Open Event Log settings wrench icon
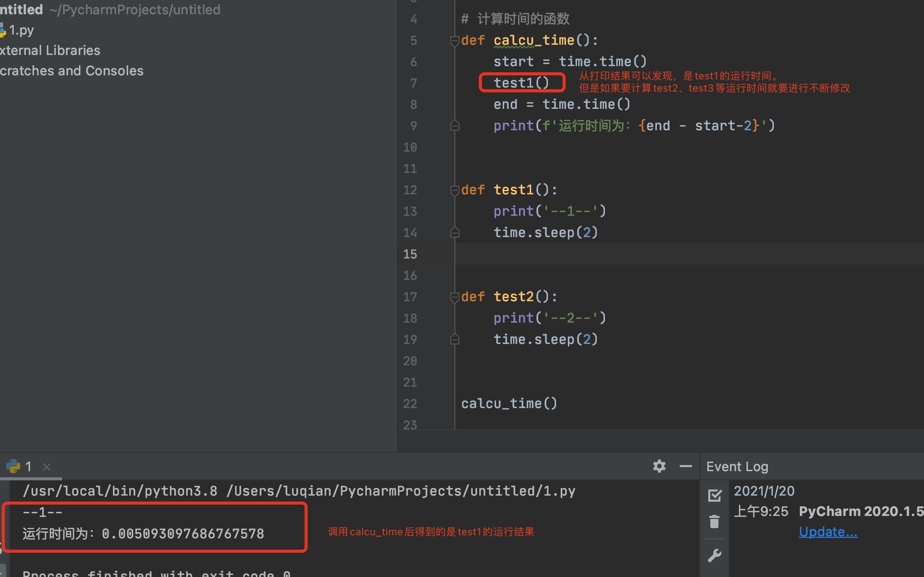Viewport: 924px width, 577px height. pos(715,555)
